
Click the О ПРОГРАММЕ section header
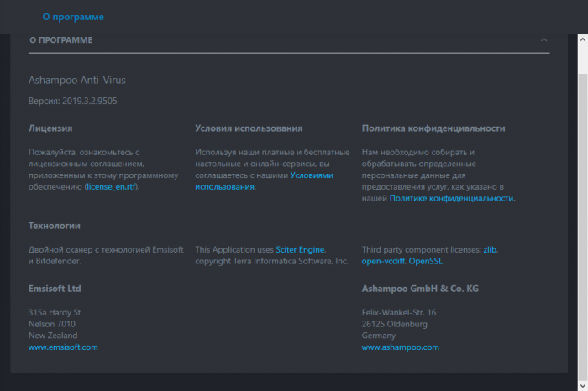tap(60, 39)
